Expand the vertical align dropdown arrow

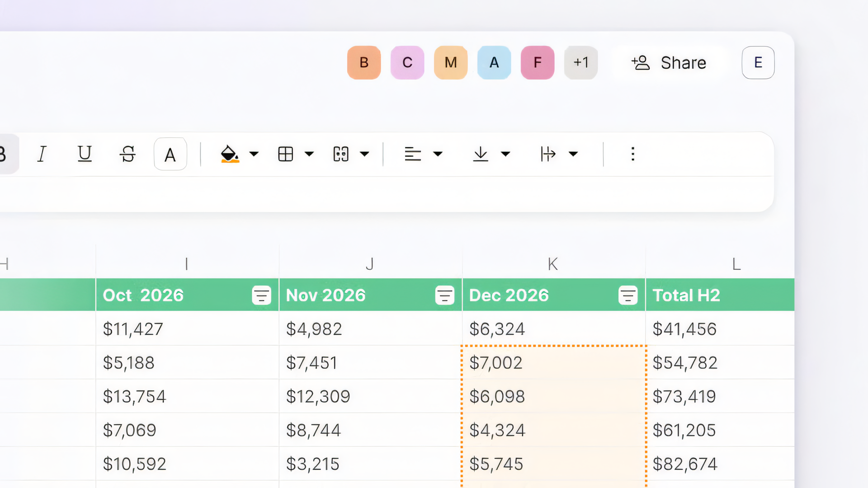click(x=505, y=154)
